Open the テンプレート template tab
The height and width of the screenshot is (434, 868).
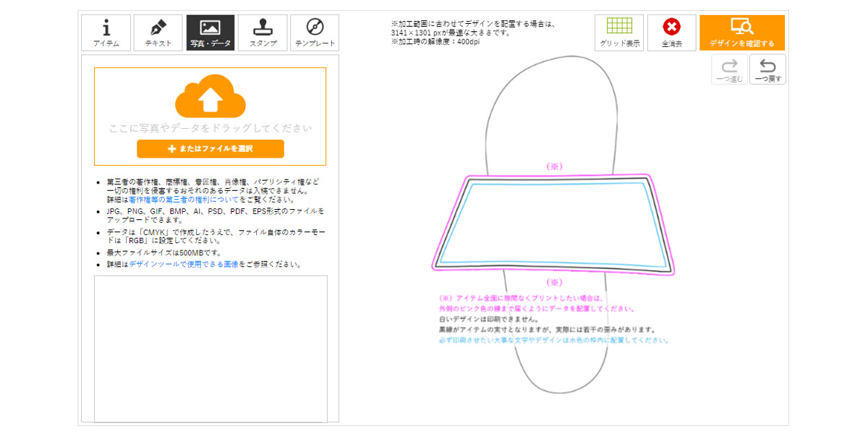(x=315, y=33)
